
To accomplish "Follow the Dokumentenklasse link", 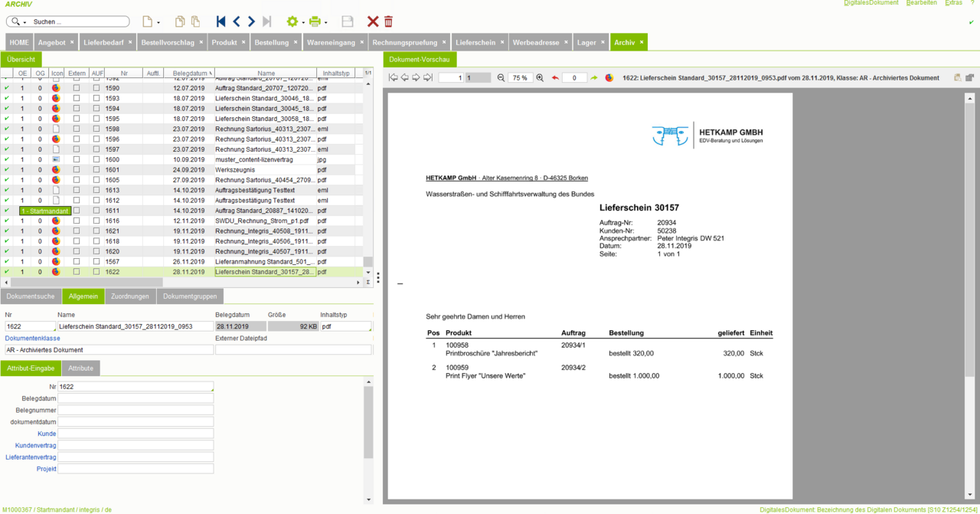I will click(x=33, y=338).
